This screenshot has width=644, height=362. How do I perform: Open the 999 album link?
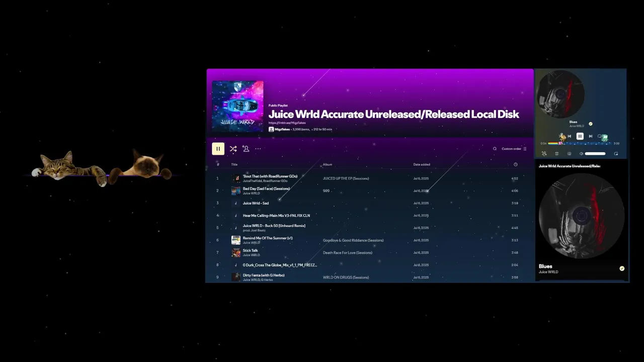326,191
